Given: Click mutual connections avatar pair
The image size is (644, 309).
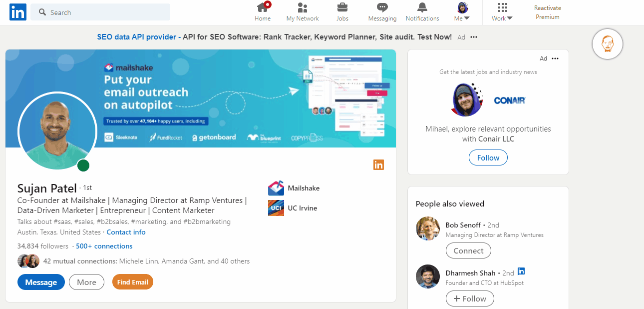Looking at the screenshot, I should (x=28, y=261).
